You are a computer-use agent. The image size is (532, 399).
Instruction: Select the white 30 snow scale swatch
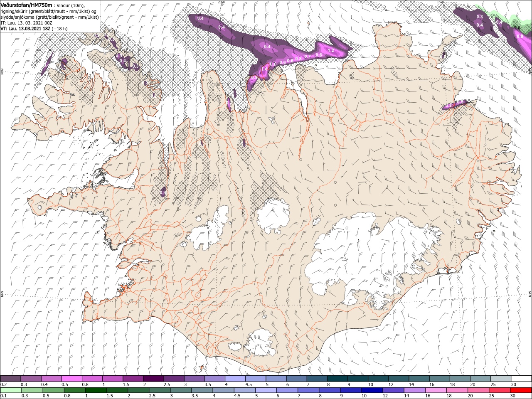521,379
